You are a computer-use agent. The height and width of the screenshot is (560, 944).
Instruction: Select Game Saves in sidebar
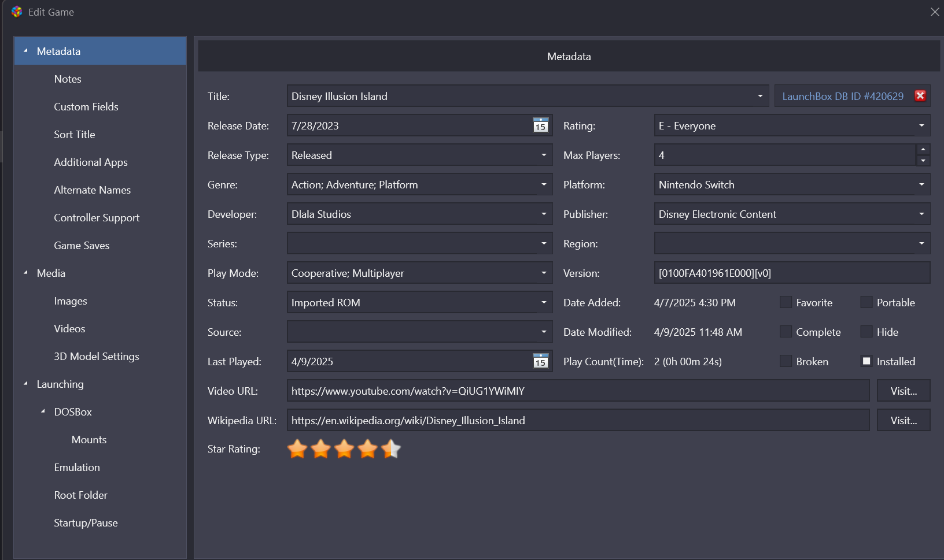pyautogui.click(x=82, y=245)
